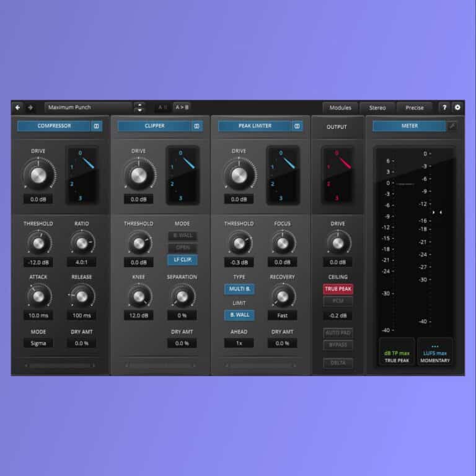This screenshot has width=476, height=476.
Task: Enable AUTO PAD in Output
Action: point(338,333)
